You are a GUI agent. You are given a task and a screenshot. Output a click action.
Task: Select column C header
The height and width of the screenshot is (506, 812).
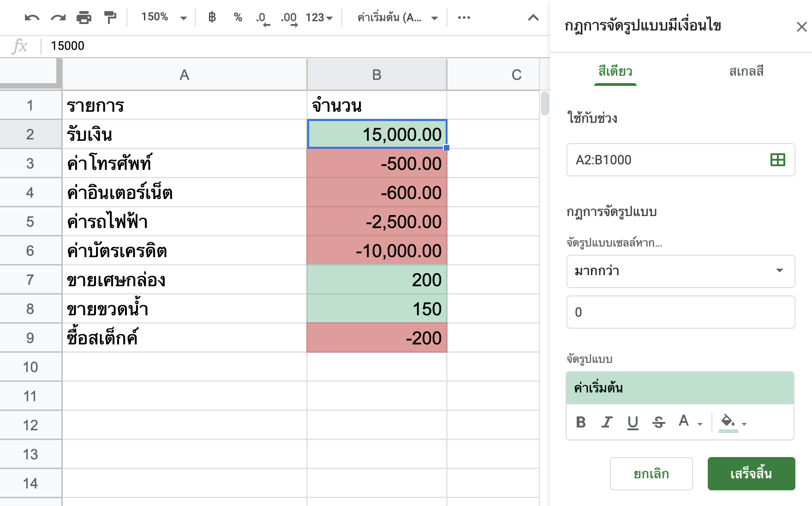[493, 75]
